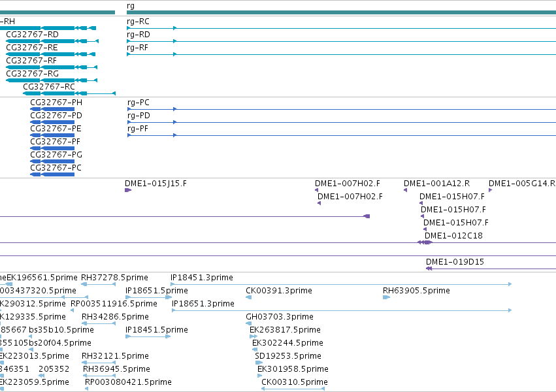This screenshot has height=392, width=556.
Task: Click the RH63905.5prime arrow glyph
Action: [x=387, y=297]
